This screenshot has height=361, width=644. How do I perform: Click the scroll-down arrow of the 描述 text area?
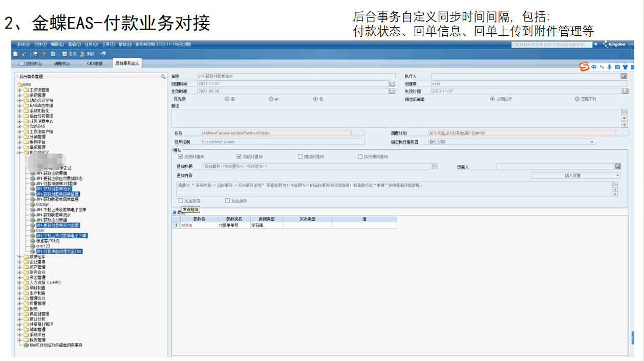click(x=624, y=125)
